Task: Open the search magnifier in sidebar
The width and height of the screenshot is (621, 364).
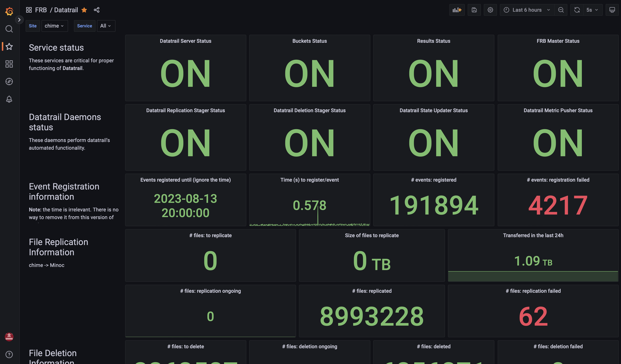Action: (x=9, y=29)
